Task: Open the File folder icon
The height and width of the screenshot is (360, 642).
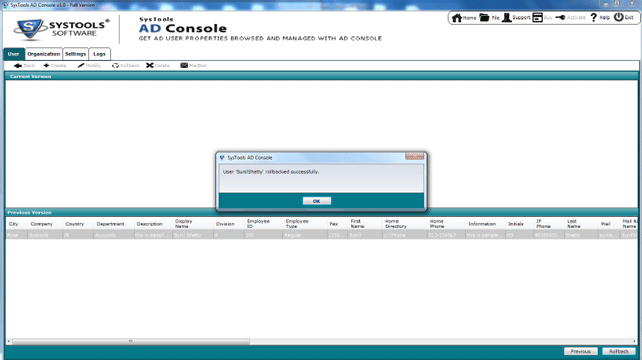Action: (484, 18)
